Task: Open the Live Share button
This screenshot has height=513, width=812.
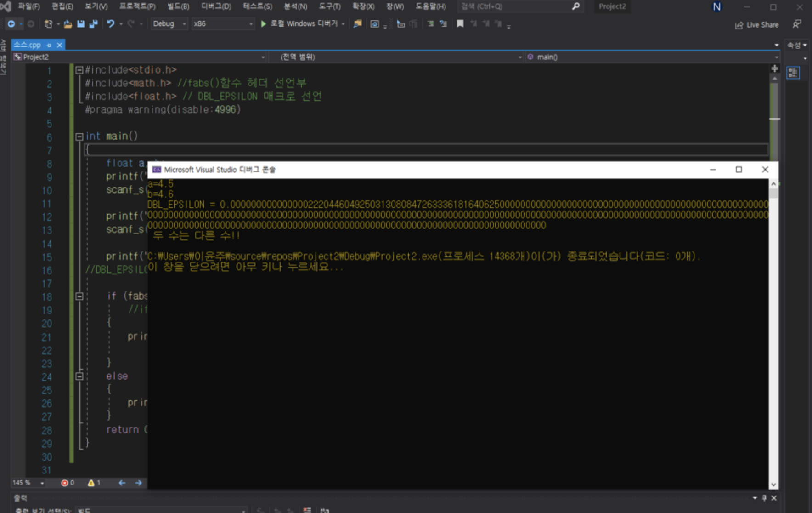Action: coord(756,25)
